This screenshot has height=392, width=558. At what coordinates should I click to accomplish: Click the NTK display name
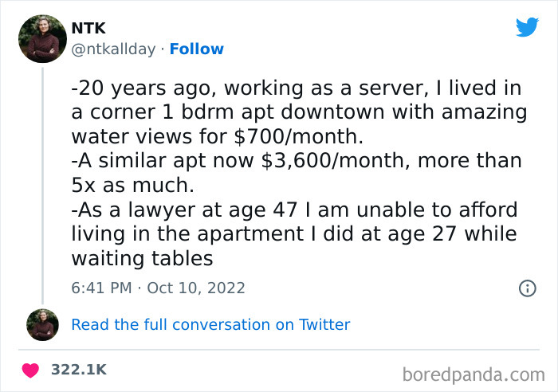coord(88,28)
